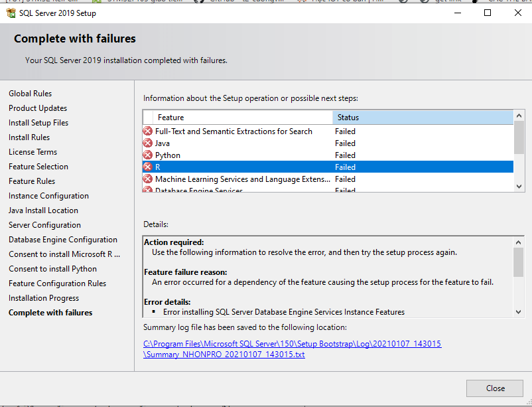
Task: Select the Feature Selection step in the sidebar
Action: pyautogui.click(x=38, y=167)
